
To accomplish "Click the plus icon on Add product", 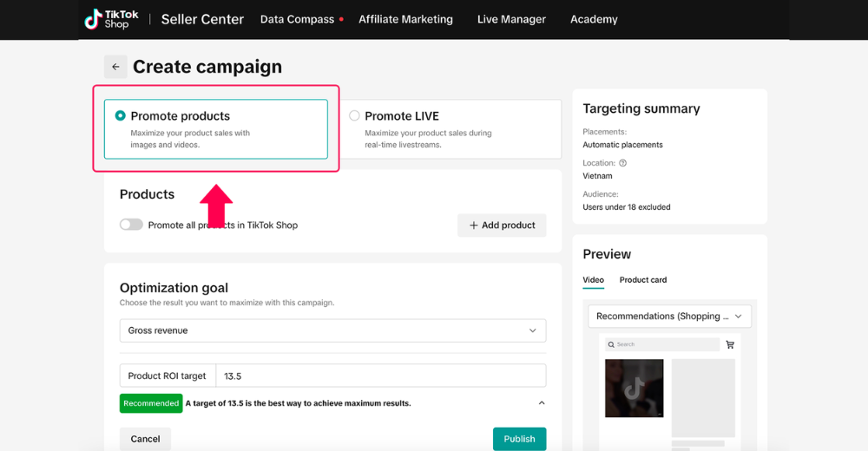I will 473,225.
